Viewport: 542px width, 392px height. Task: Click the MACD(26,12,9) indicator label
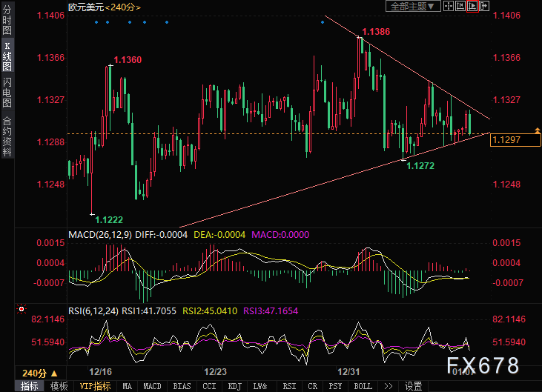tap(100, 235)
